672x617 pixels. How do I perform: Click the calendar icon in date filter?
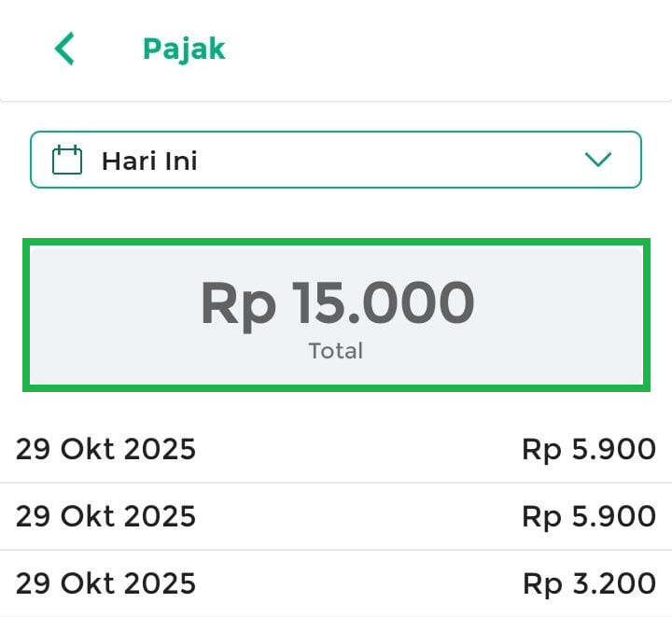pyautogui.click(x=67, y=160)
